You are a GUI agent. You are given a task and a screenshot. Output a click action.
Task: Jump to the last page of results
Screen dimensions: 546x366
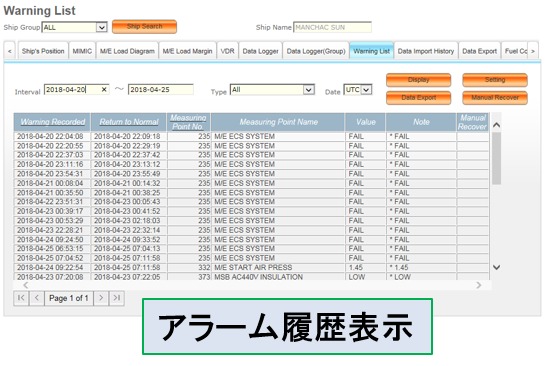(117, 298)
